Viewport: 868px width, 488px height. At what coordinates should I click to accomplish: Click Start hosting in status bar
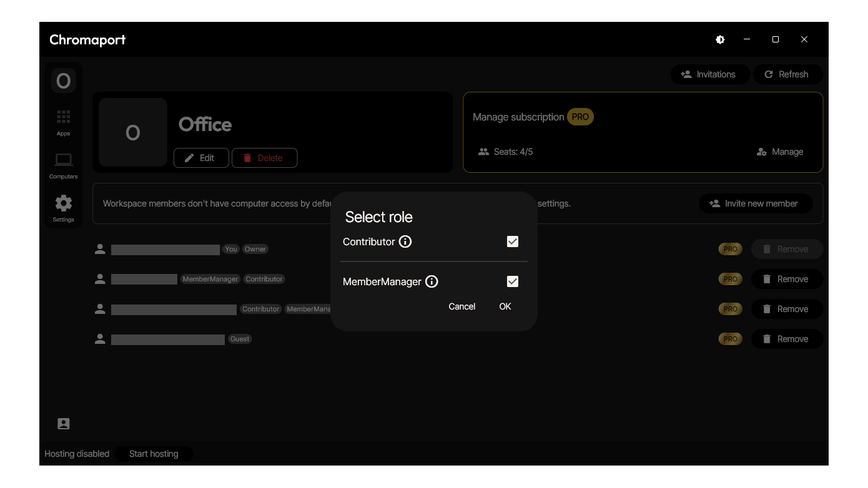pos(154,454)
